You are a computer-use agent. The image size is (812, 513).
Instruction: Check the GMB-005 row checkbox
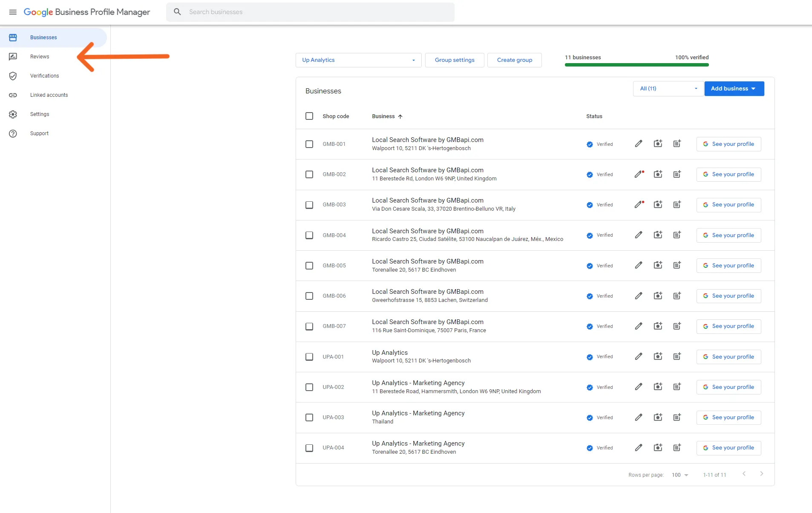(309, 266)
